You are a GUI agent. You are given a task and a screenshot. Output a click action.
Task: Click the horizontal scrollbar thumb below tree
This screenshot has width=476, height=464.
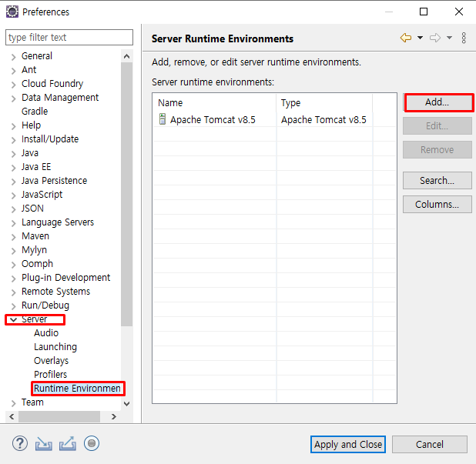[59, 417]
